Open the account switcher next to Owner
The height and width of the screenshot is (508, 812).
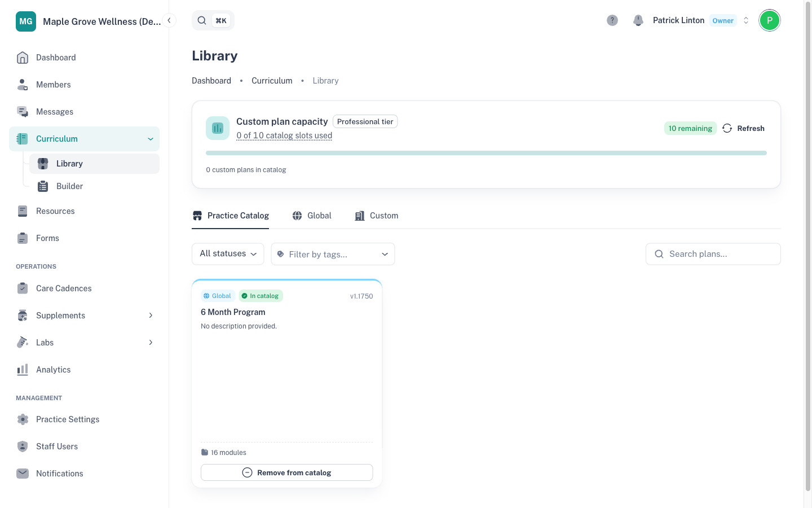(x=746, y=20)
